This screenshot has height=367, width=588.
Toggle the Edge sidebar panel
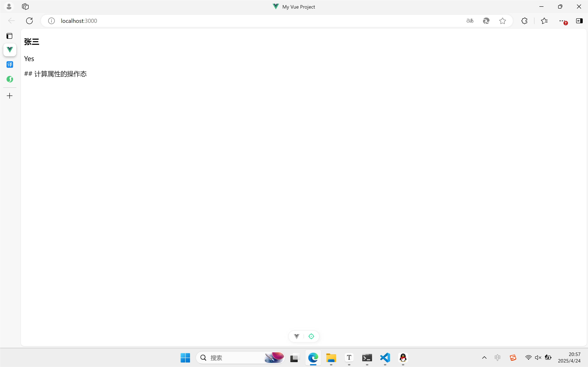point(579,21)
